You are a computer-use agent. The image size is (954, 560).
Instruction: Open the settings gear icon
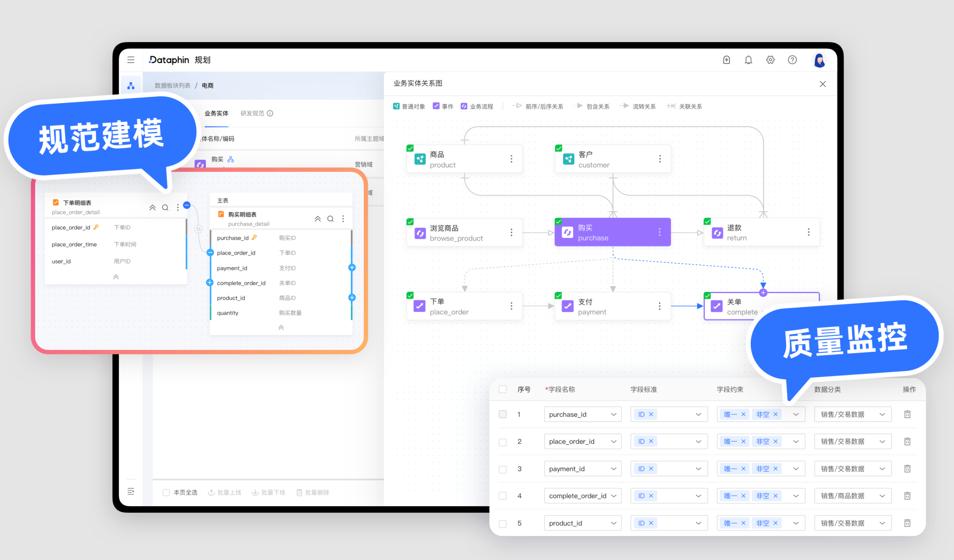point(770,60)
